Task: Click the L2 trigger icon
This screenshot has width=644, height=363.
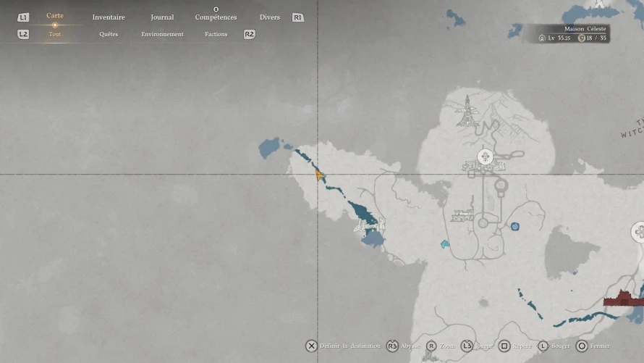Action: click(23, 34)
